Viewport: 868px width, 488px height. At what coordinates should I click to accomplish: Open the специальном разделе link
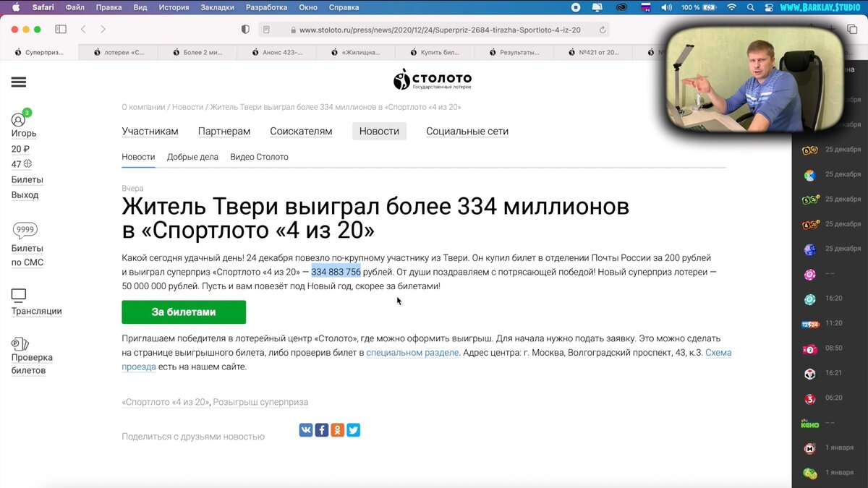(412, 352)
